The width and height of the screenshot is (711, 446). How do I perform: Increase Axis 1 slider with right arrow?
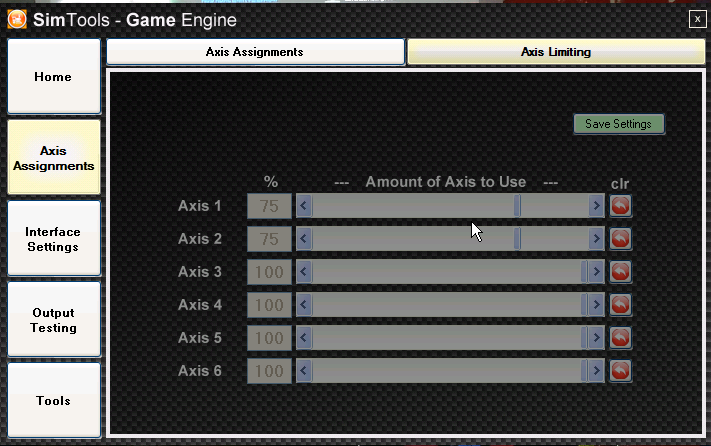pyautogui.click(x=596, y=206)
